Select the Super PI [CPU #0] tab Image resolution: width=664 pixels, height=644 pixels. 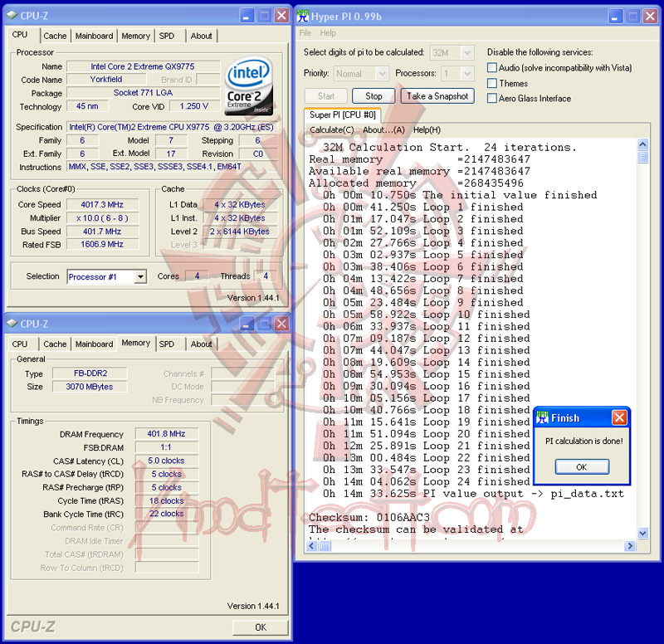pos(342,115)
